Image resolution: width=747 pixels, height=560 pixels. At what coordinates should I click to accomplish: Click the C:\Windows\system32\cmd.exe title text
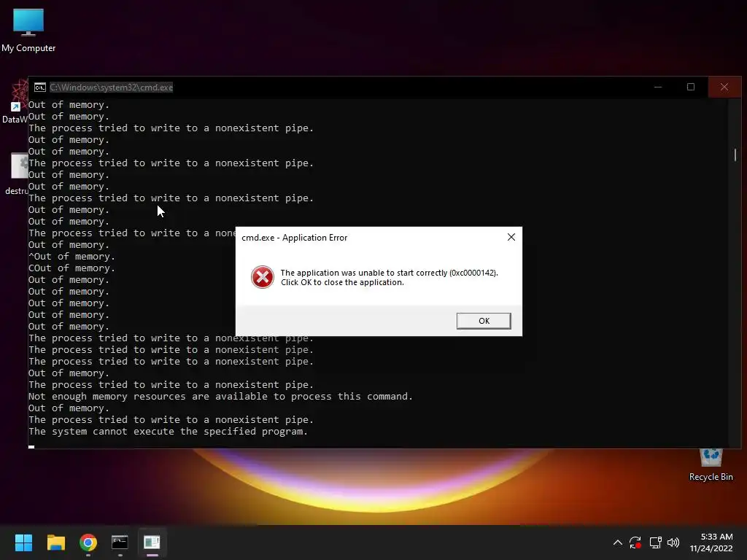click(x=112, y=87)
